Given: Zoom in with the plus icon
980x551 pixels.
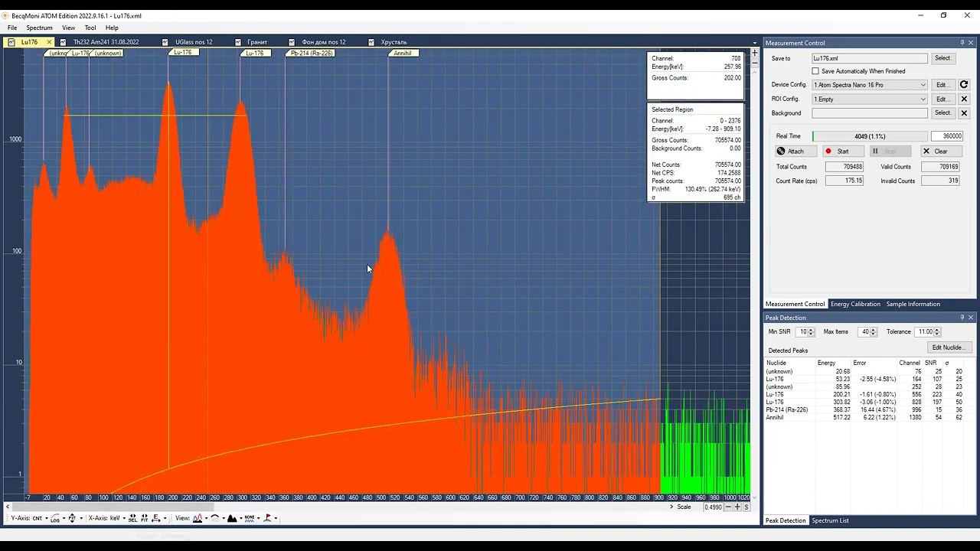Looking at the screenshot, I should point(755,53).
